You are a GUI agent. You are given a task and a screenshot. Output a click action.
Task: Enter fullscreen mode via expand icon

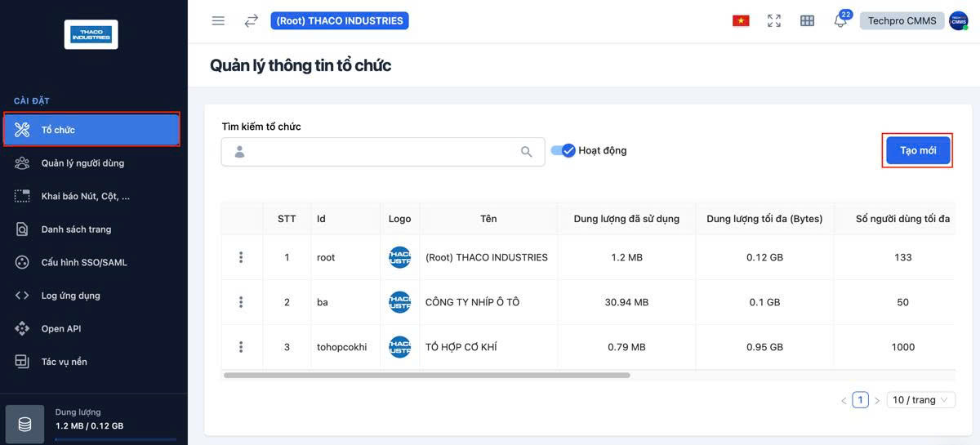pyautogui.click(x=774, y=21)
